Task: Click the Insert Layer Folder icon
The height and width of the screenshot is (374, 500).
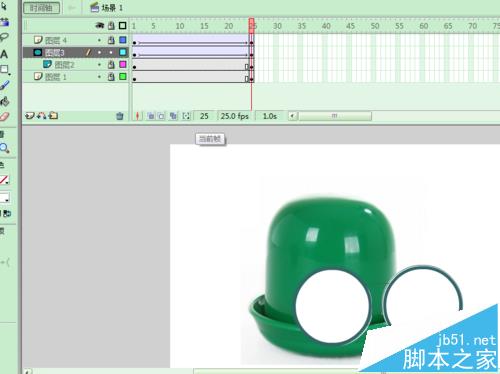Action: click(53, 116)
